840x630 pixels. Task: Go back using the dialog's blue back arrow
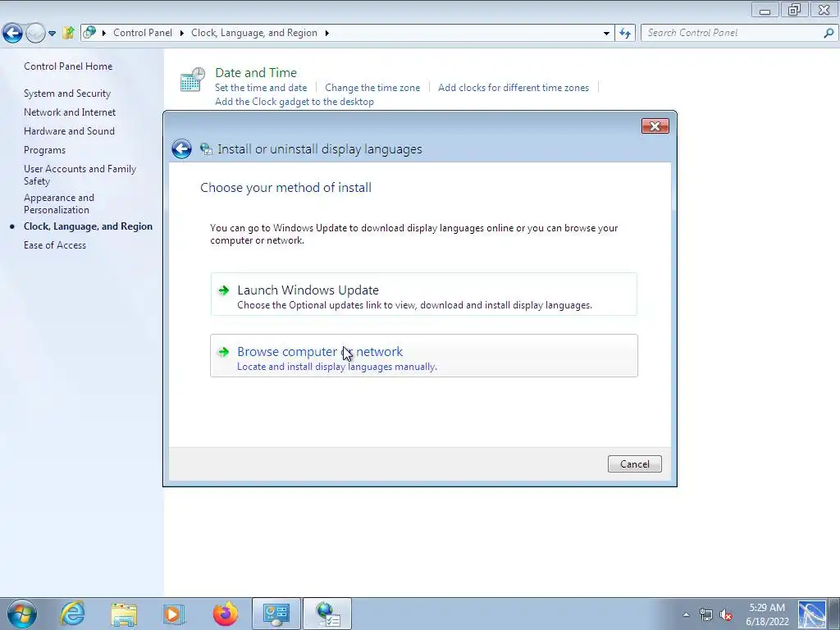click(181, 149)
